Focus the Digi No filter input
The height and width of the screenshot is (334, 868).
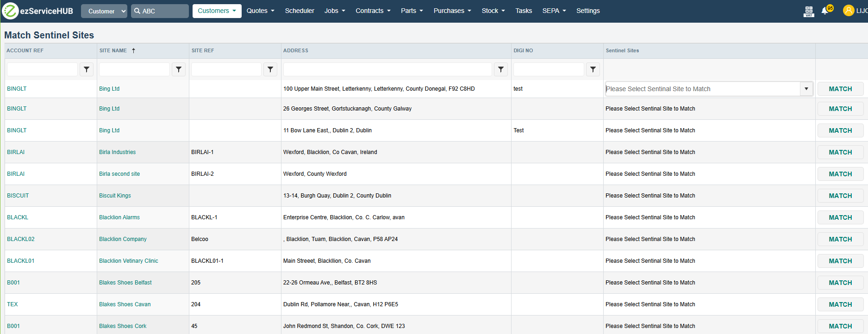pyautogui.click(x=549, y=69)
